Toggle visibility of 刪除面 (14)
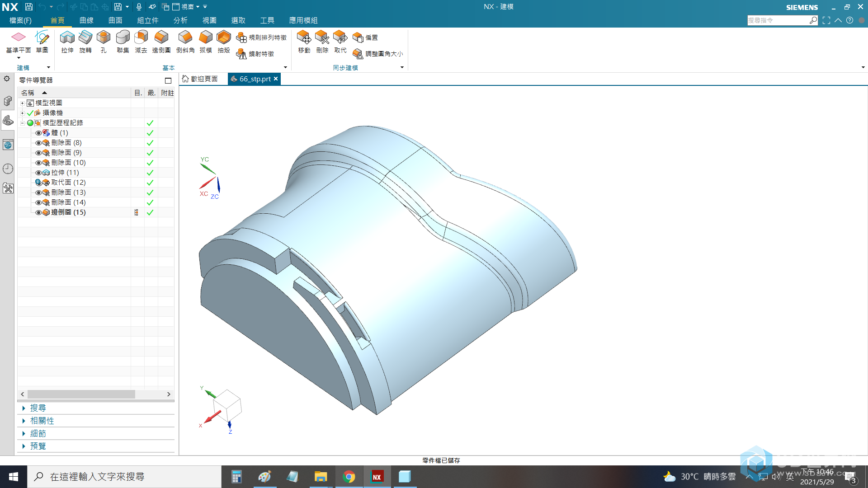 coord(38,202)
